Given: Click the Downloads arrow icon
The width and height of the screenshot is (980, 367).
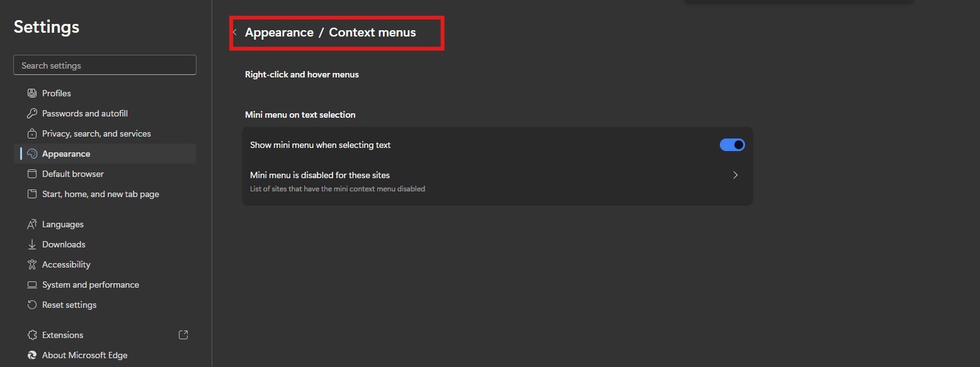Looking at the screenshot, I should [x=32, y=244].
